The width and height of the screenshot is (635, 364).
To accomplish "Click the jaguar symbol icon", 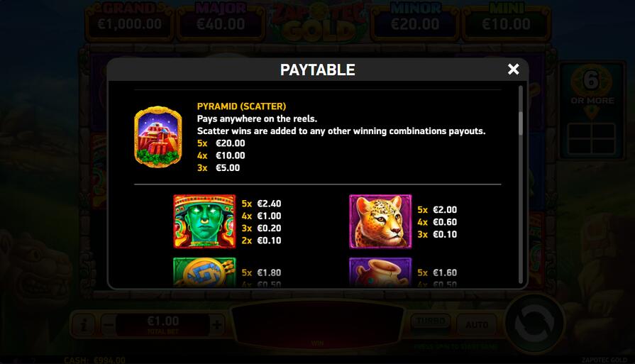I will point(380,221).
